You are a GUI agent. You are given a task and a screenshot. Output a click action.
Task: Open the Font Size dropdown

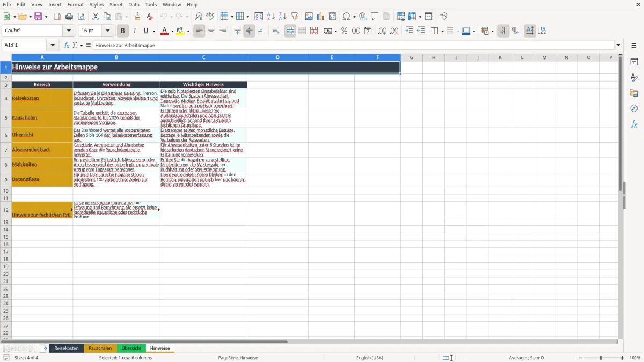[x=108, y=31]
